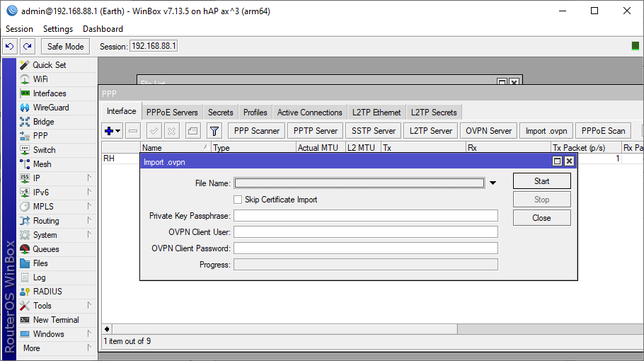Close the Import .ovpn dialog
Image resolution: width=644 pixels, height=361 pixels.
click(x=569, y=161)
